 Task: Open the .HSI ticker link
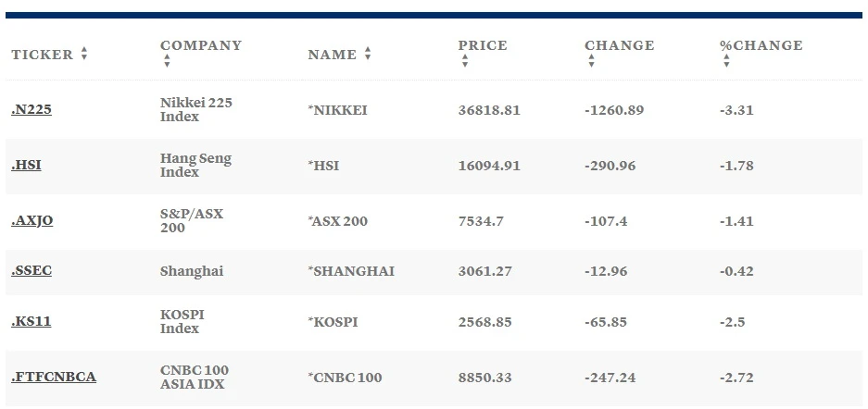(26, 166)
